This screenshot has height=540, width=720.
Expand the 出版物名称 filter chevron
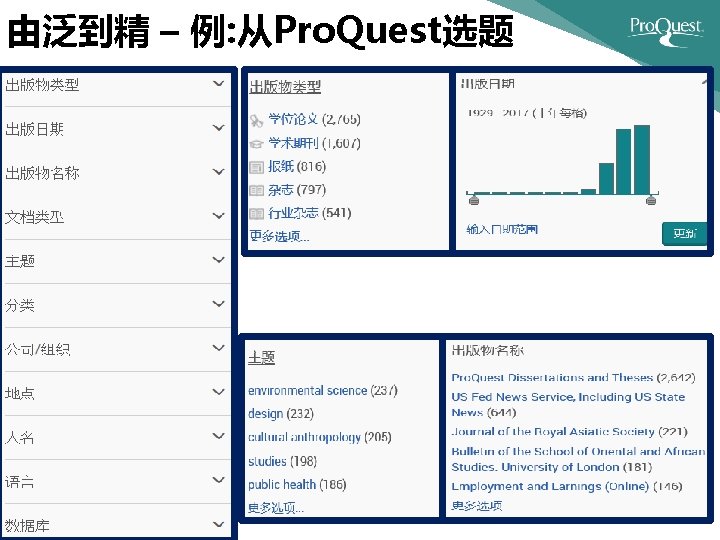[219, 172]
